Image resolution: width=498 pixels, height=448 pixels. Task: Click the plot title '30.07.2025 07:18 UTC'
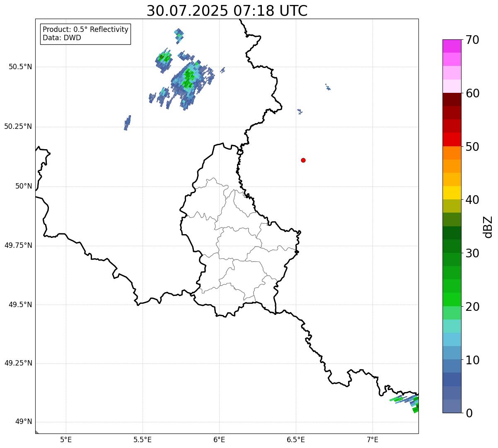[227, 11]
